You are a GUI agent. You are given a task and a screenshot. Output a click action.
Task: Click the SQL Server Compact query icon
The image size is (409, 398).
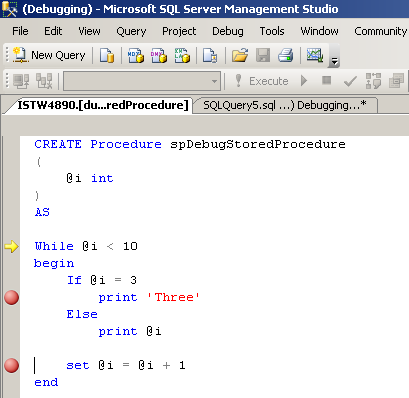click(210, 55)
